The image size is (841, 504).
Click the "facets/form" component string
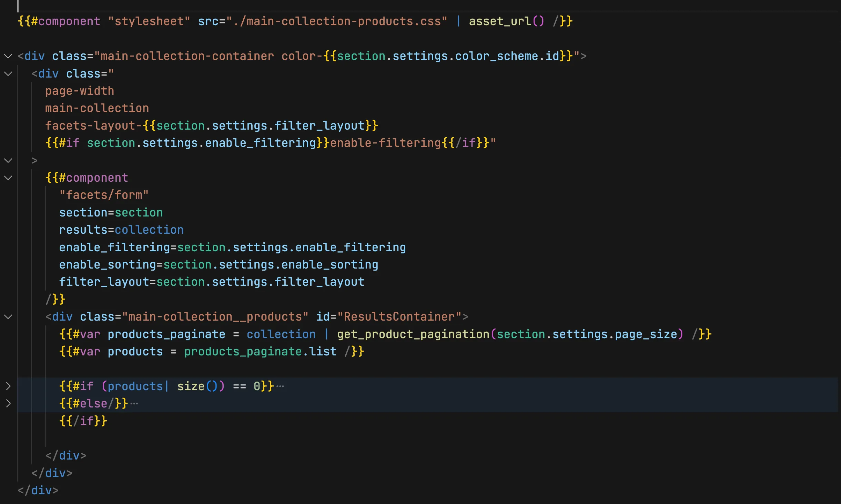104,195
